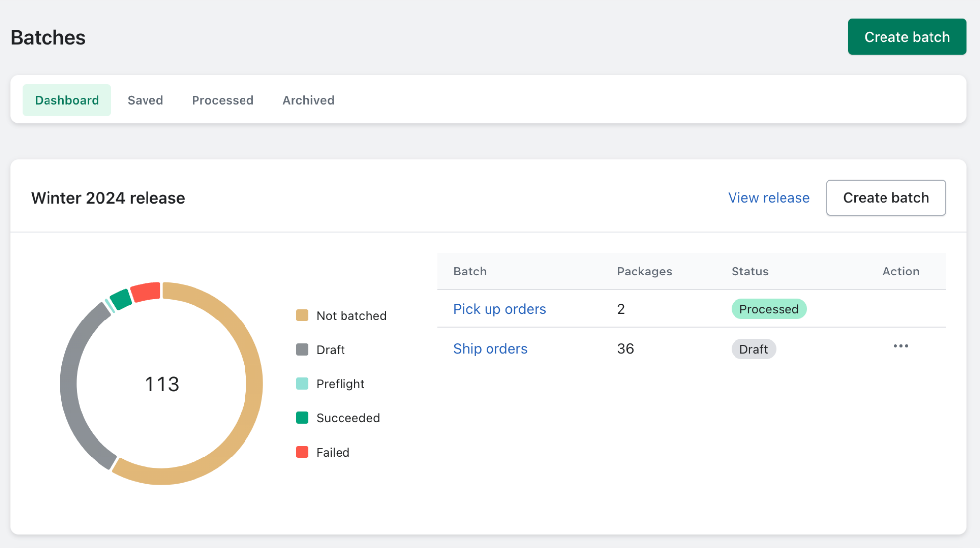Open the Archived tab
Viewport: 980px width, 548px height.
(308, 100)
